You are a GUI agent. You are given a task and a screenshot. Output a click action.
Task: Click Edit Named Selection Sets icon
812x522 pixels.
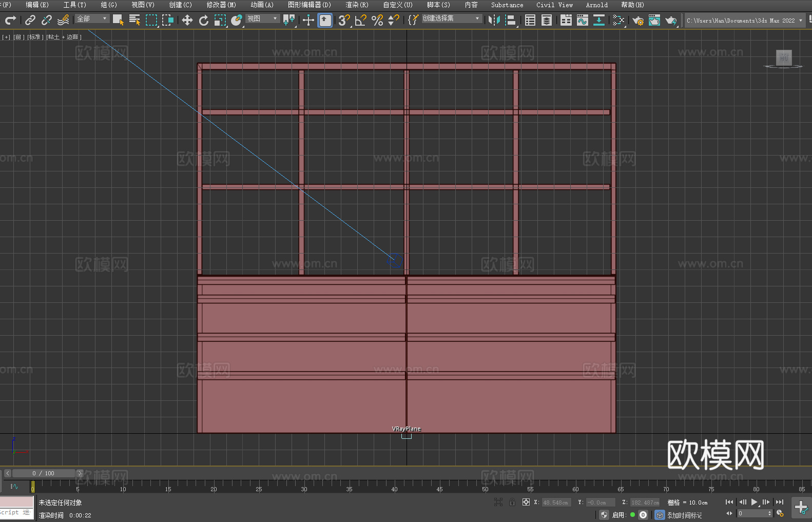click(x=413, y=20)
